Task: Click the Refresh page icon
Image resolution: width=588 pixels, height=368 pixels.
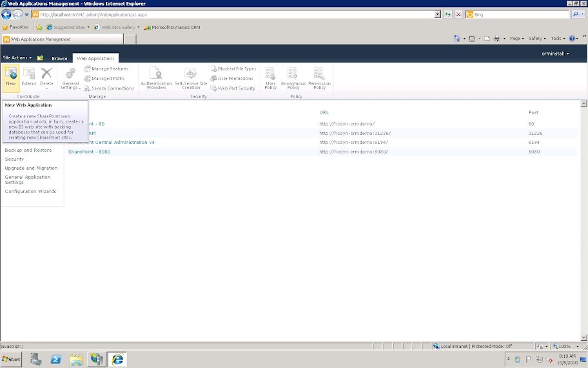Action: pyautogui.click(x=447, y=14)
